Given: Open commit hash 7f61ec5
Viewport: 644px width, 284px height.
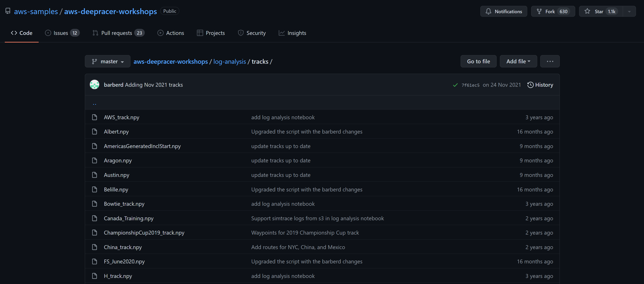Looking at the screenshot, I should (470, 85).
